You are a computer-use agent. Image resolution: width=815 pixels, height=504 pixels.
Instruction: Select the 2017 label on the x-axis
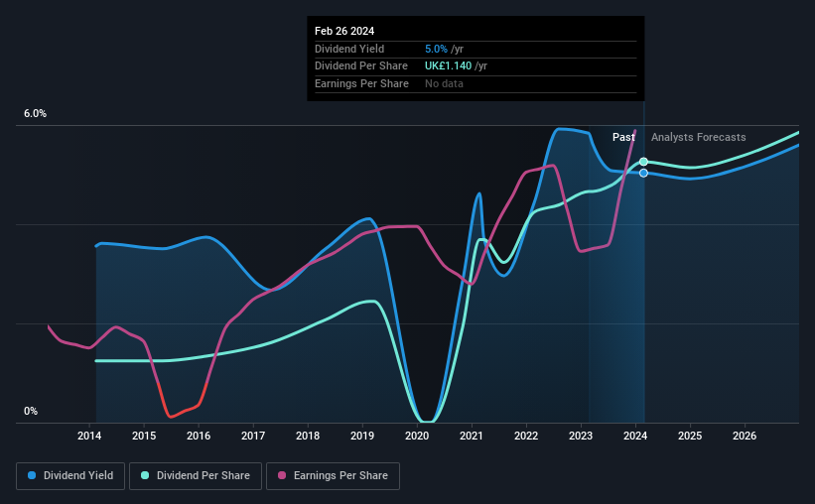[x=253, y=436]
